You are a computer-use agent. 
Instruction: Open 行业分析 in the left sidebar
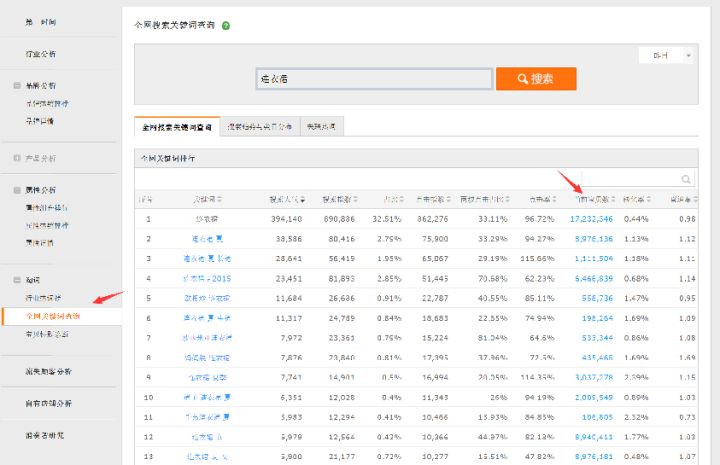[x=41, y=53]
